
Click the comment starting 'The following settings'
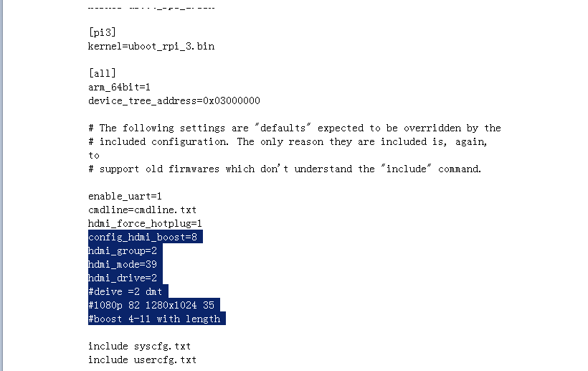click(295, 128)
